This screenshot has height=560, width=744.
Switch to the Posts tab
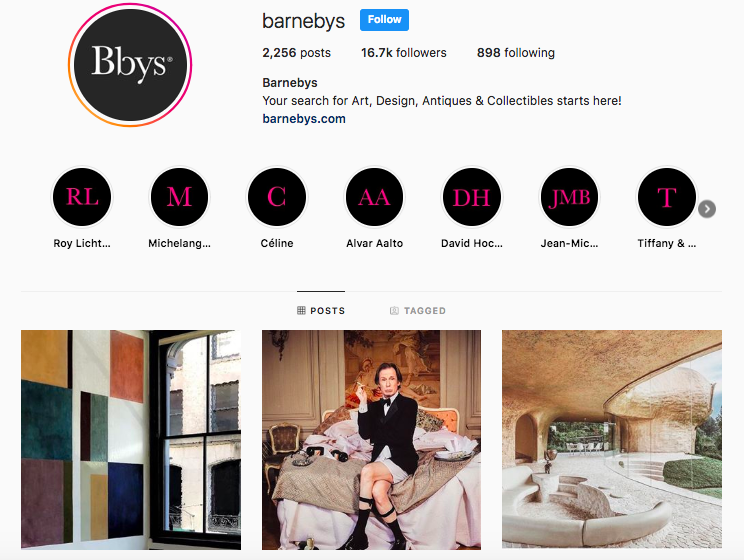point(321,310)
